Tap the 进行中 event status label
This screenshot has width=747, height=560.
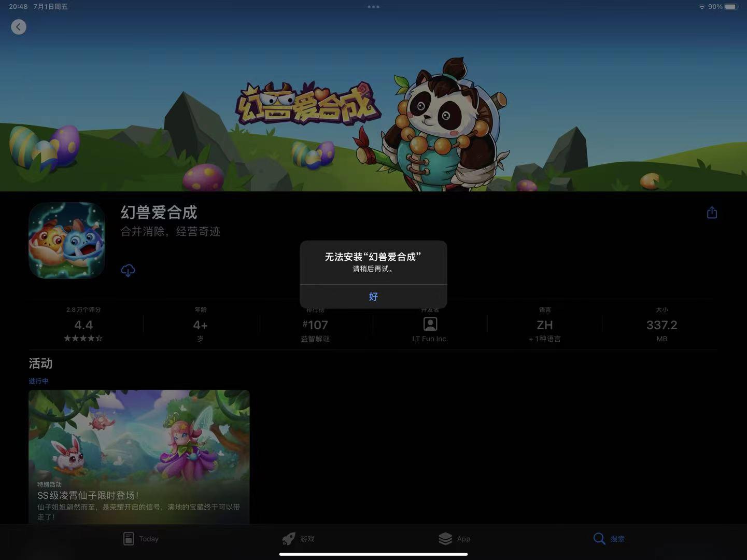click(39, 381)
